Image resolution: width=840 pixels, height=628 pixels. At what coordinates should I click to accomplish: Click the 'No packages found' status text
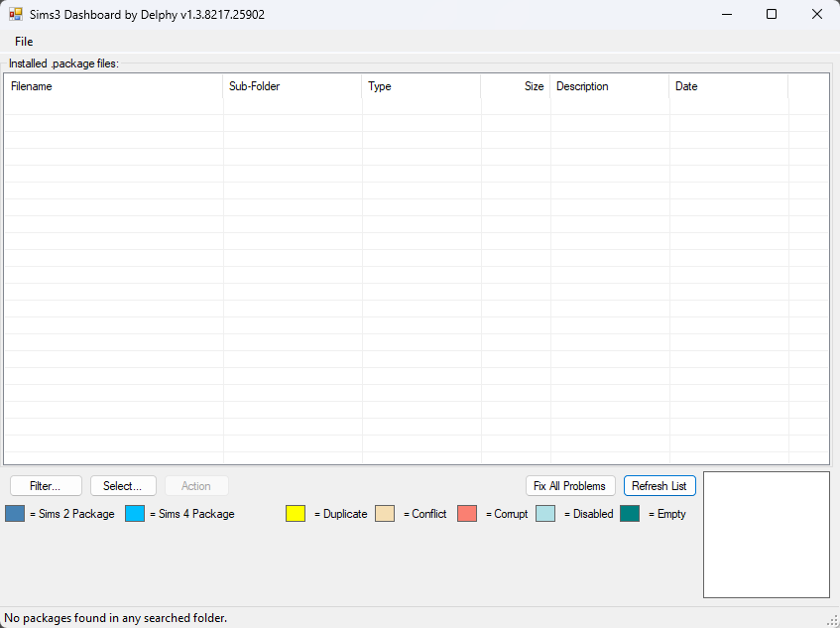(116, 618)
